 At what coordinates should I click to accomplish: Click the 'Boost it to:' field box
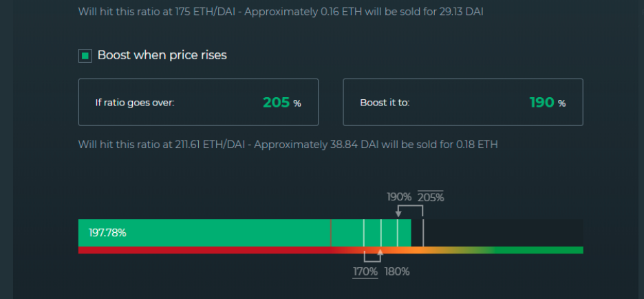[463, 102]
